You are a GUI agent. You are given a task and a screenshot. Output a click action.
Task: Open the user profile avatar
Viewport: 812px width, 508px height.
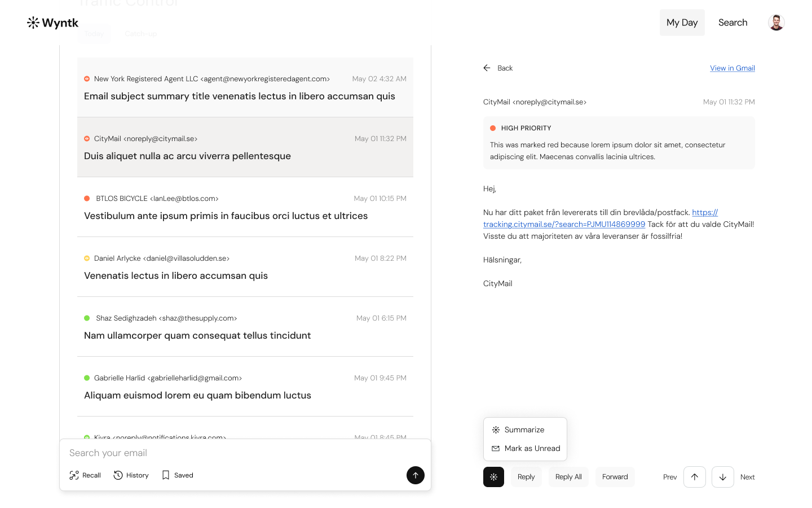click(x=776, y=23)
